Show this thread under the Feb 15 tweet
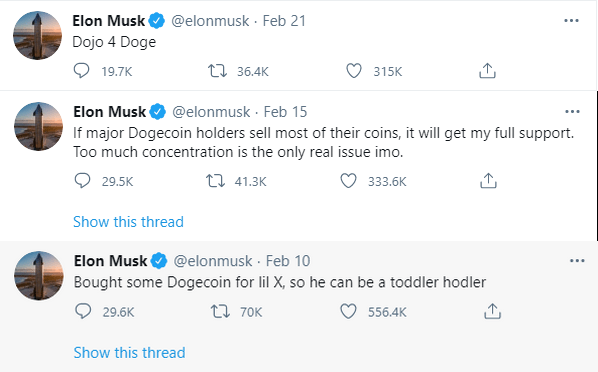The image size is (598, 372). [x=128, y=222]
